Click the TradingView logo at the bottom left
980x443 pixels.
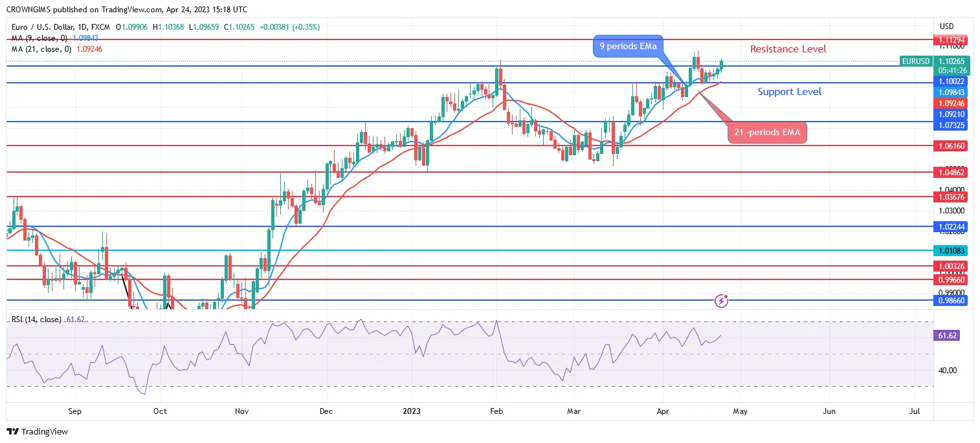tap(37, 431)
